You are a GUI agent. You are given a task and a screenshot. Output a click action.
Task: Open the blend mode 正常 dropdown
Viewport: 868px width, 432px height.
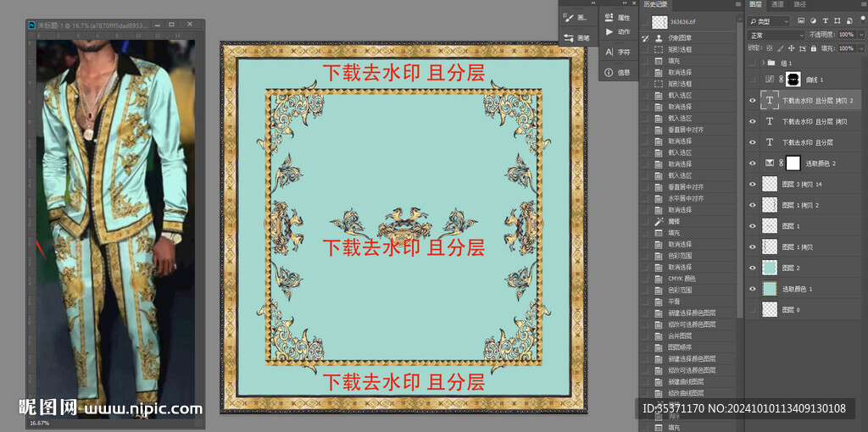click(776, 35)
